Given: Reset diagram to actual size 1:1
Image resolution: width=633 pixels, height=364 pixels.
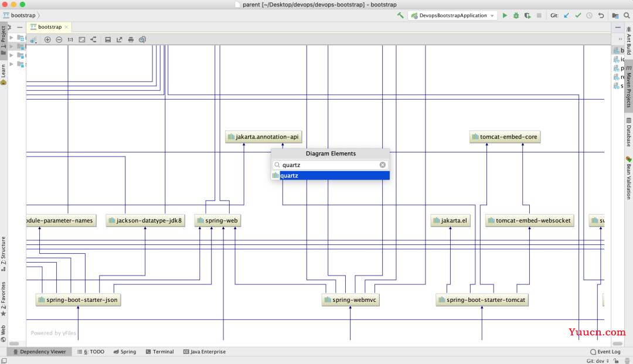Looking at the screenshot, I should coord(70,39).
